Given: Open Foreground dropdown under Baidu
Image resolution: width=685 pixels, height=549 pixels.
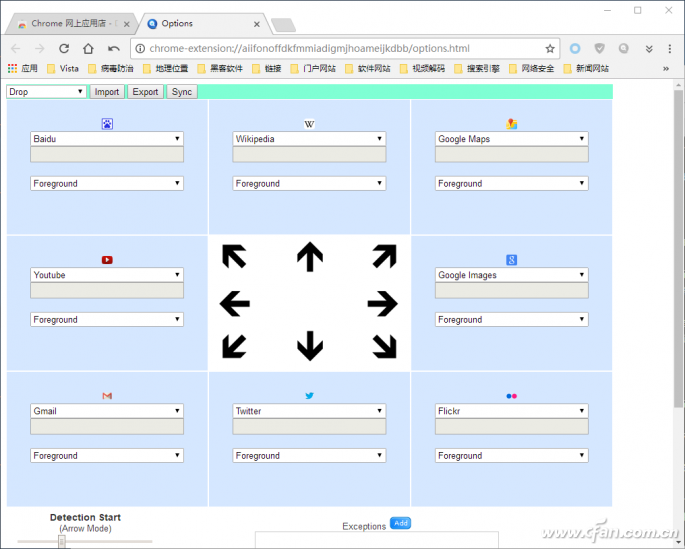Looking at the screenshot, I should [107, 183].
